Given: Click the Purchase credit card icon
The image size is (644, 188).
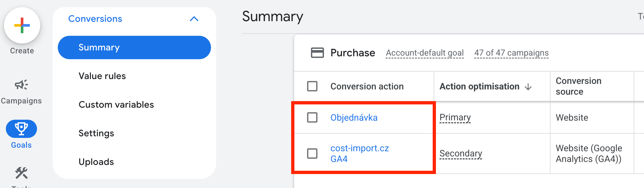Looking at the screenshot, I should click(317, 53).
